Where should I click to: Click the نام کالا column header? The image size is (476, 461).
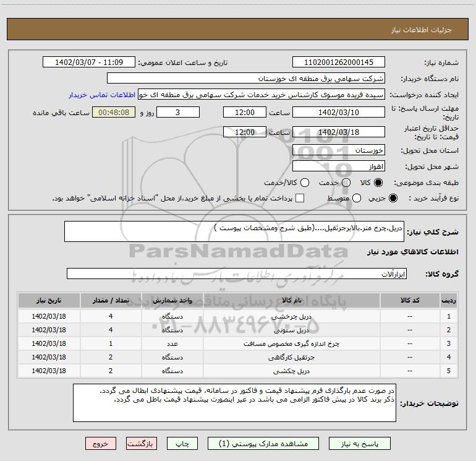pos(291,301)
